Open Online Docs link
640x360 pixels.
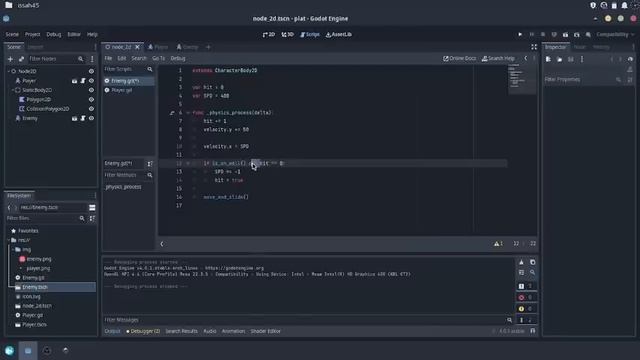coord(460,58)
